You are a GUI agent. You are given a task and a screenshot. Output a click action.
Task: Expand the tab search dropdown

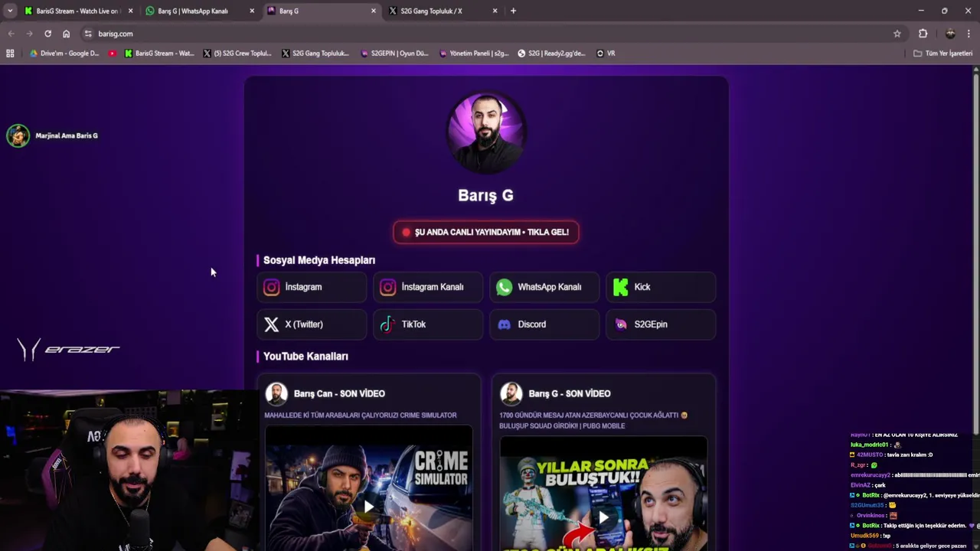click(x=10, y=11)
